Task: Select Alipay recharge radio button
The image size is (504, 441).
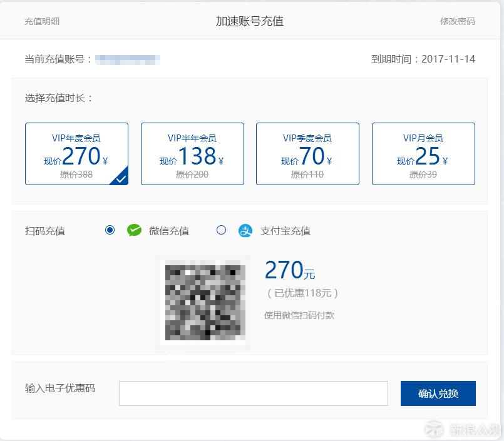Action: coord(221,230)
